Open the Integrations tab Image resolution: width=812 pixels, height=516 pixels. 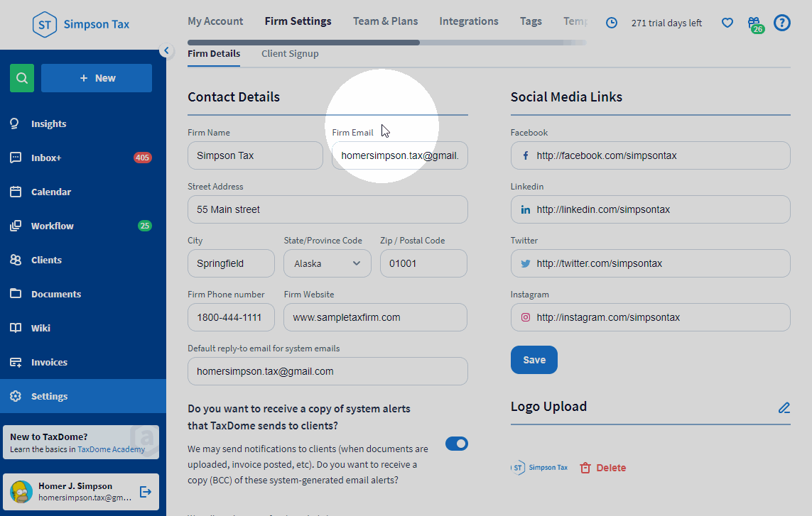(x=469, y=21)
